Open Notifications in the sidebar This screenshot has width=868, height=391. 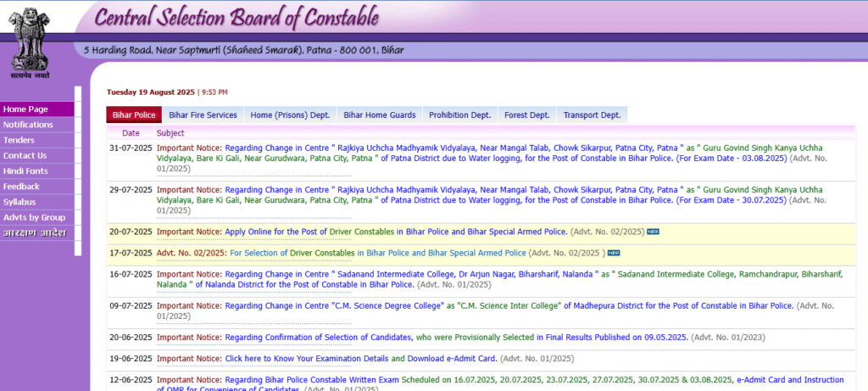[x=28, y=125]
